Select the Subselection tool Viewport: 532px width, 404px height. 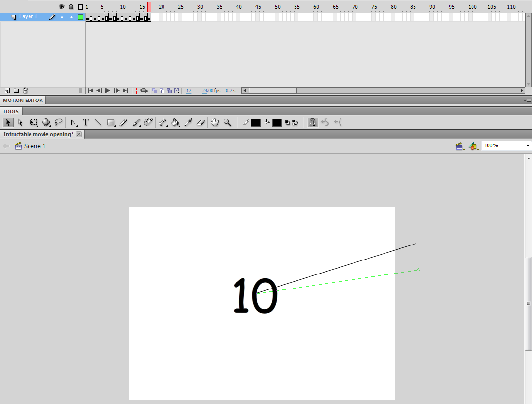click(x=20, y=122)
